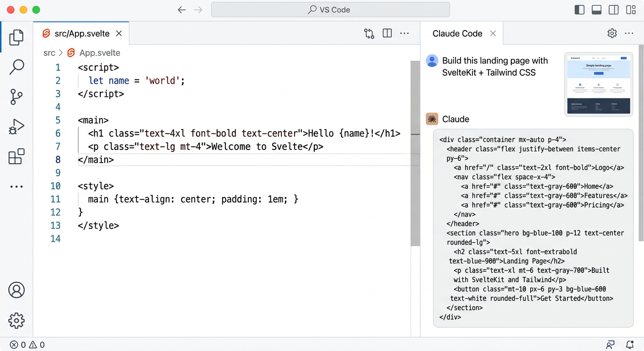Expand additional views ellipsis in activity bar
Image resolution: width=644 pixels, height=351 pixels.
[16, 186]
